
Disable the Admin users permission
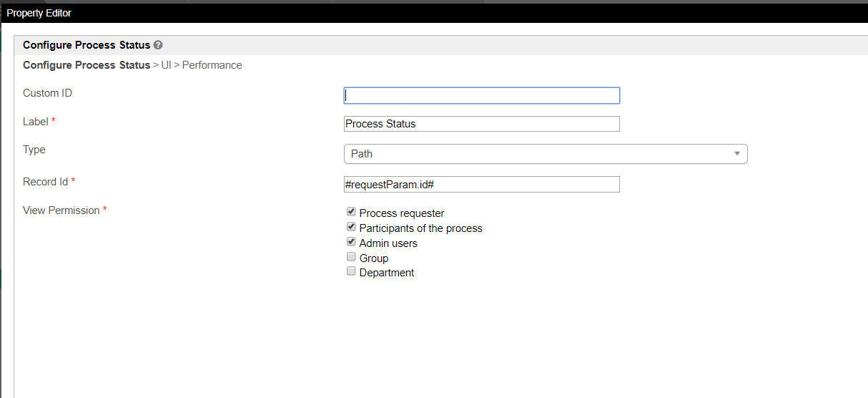[351, 242]
